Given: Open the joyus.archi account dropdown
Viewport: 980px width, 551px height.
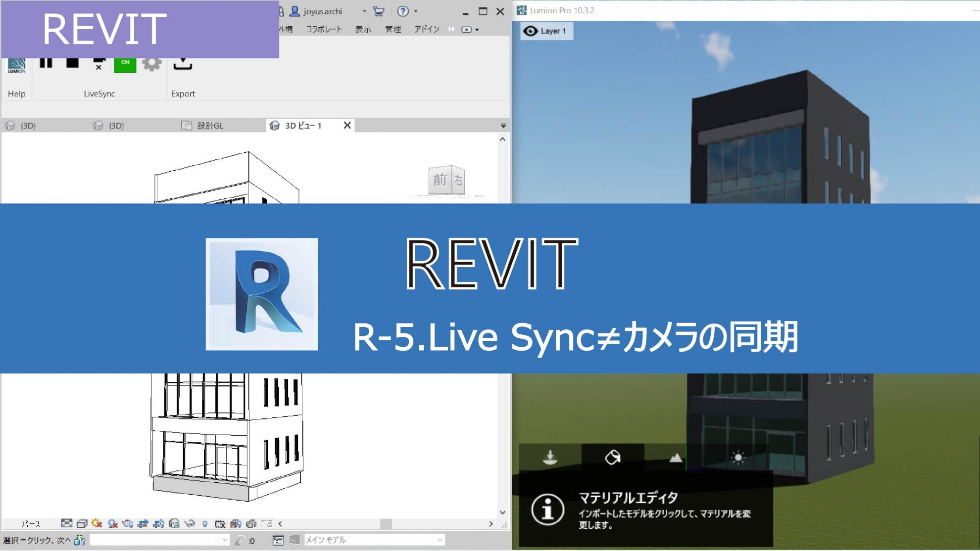Looking at the screenshot, I should (x=365, y=11).
